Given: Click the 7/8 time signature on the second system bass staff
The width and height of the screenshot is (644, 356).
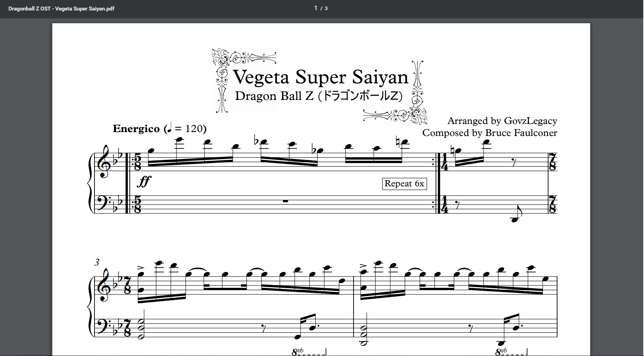Looking at the screenshot, I should 127,327.
